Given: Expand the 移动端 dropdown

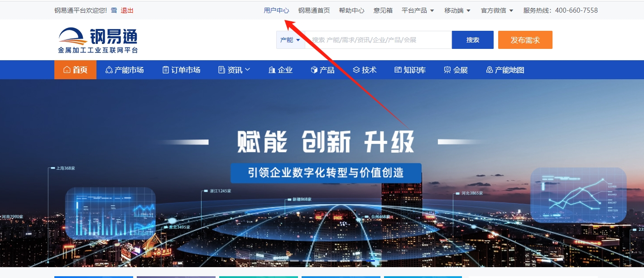Looking at the screenshot, I should [x=457, y=10].
